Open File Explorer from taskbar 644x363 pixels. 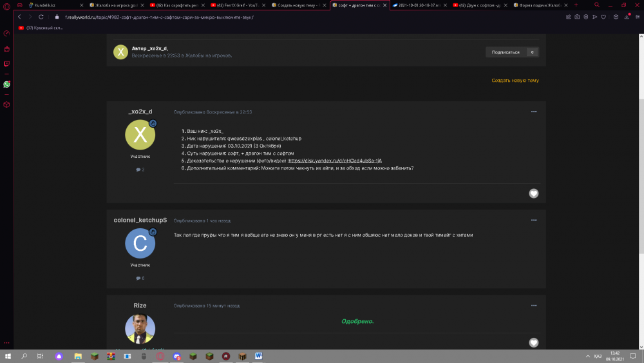tap(78, 356)
